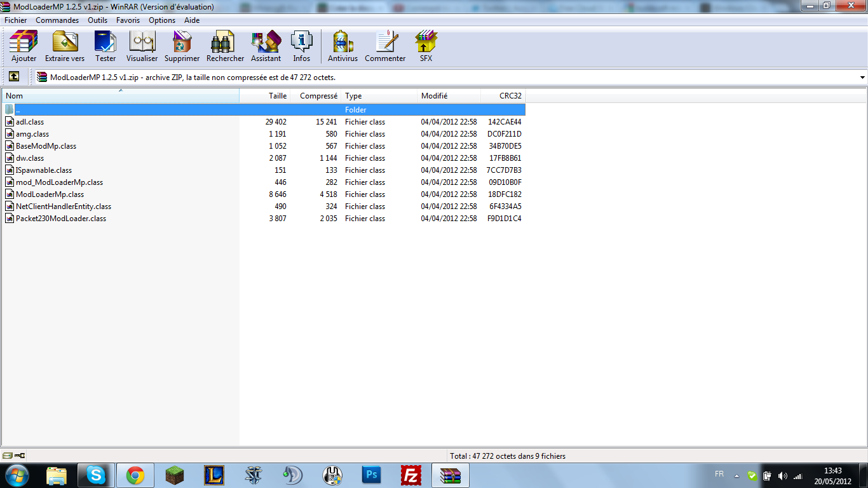Sort by the Nom column header
This screenshot has height=488, width=868.
coord(121,96)
